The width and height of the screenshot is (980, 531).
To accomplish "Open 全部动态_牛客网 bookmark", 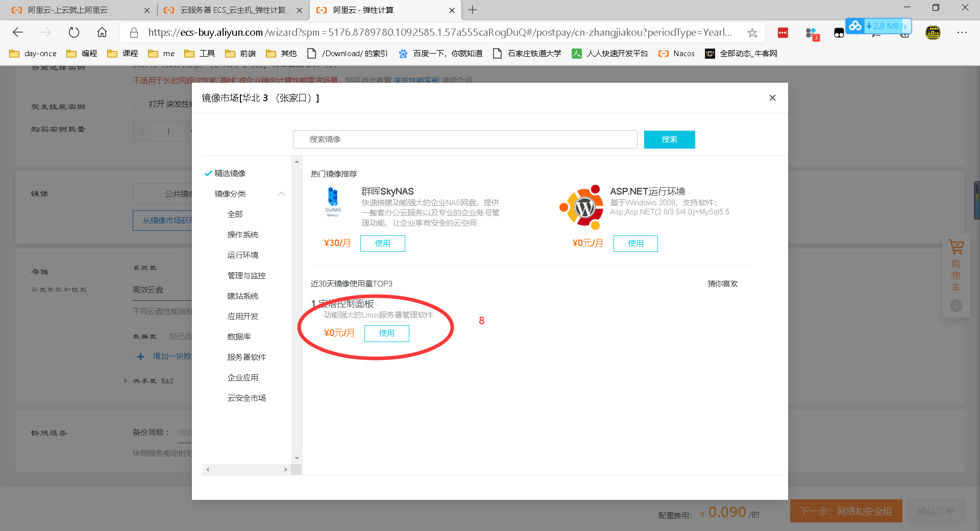I will [741, 54].
